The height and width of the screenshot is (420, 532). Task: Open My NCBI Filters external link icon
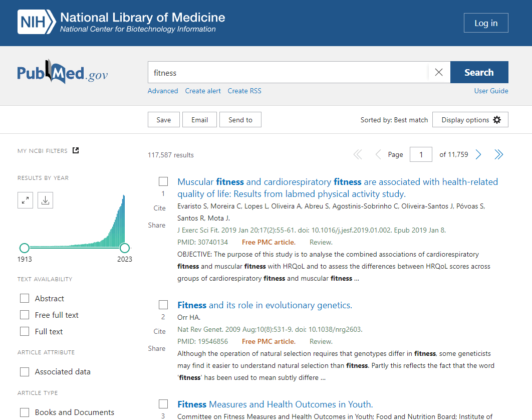(x=76, y=150)
